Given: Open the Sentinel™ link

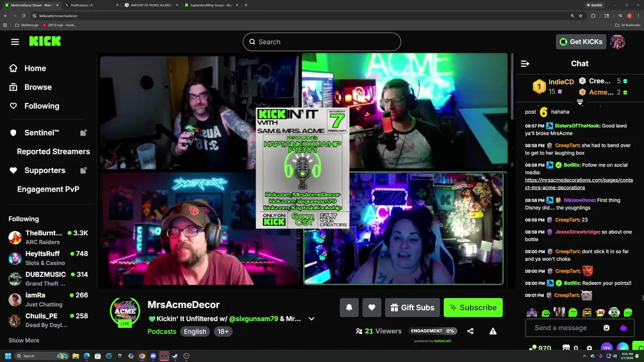Looking at the screenshot, I should point(42,133).
